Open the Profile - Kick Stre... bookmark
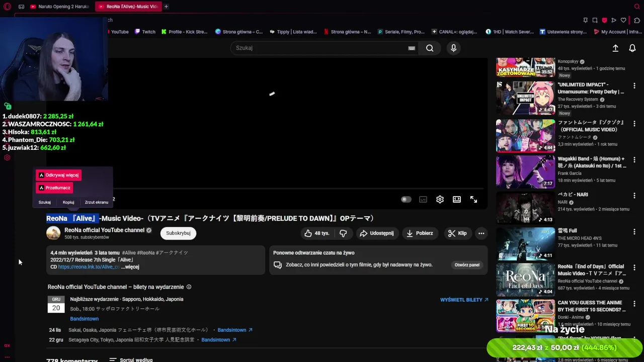This screenshot has width=644, height=362. pyautogui.click(x=184, y=32)
